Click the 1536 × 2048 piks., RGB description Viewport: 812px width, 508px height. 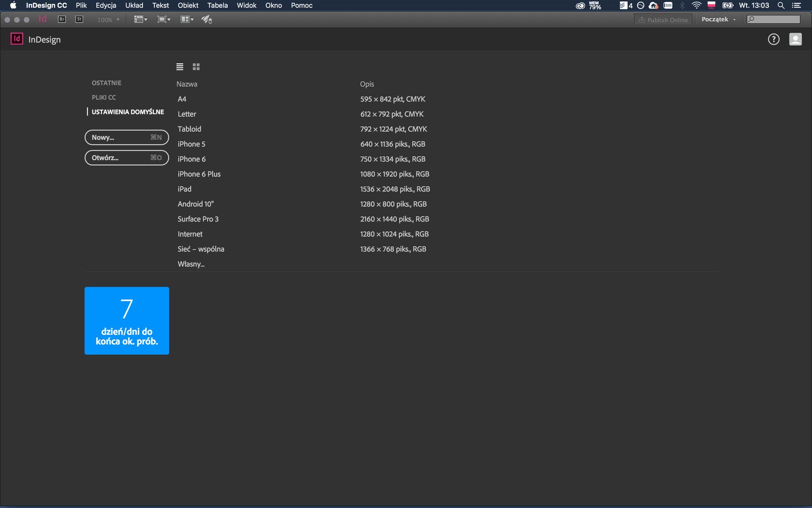395,189
